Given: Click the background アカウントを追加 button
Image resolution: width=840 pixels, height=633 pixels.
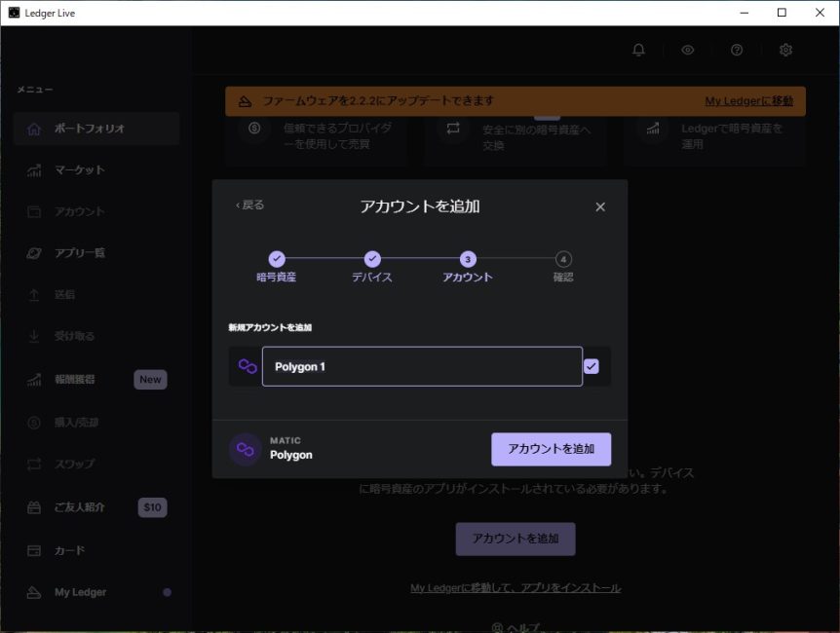Looking at the screenshot, I should point(515,539).
